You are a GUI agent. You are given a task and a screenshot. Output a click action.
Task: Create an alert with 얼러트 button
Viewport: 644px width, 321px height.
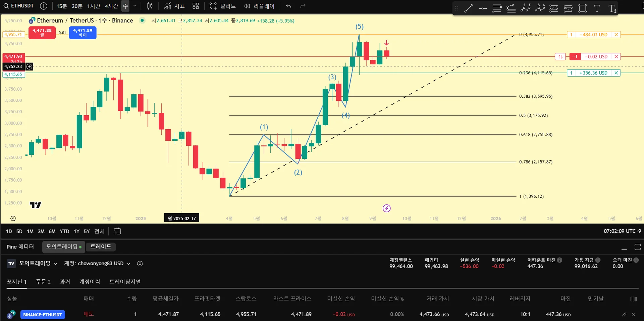(x=222, y=6)
